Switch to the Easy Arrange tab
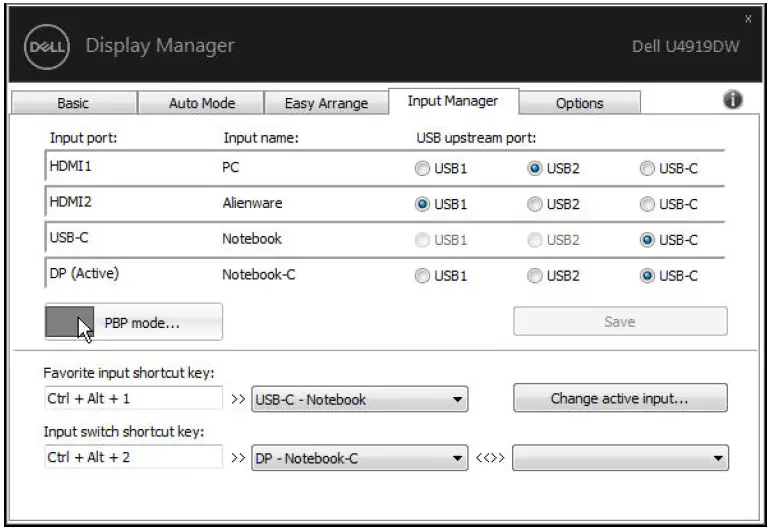768x529 pixels. click(326, 103)
